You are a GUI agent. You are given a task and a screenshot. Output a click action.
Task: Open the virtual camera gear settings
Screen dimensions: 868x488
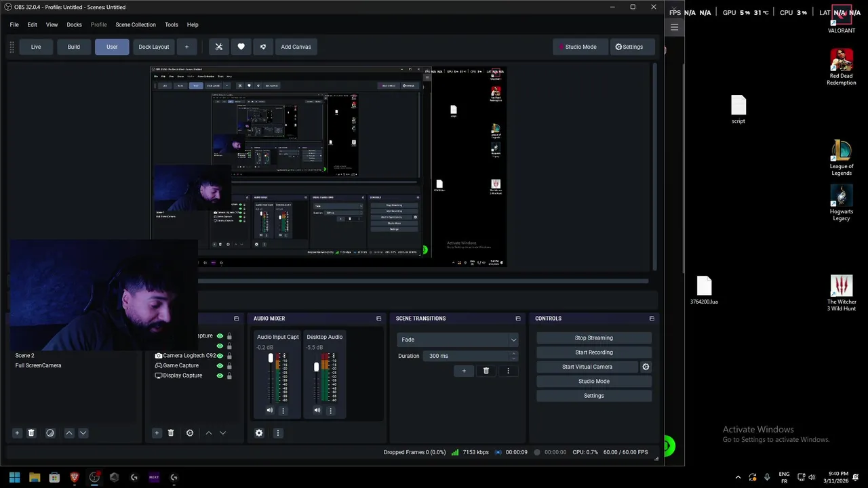pyautogui.click(x=646, y=367)
